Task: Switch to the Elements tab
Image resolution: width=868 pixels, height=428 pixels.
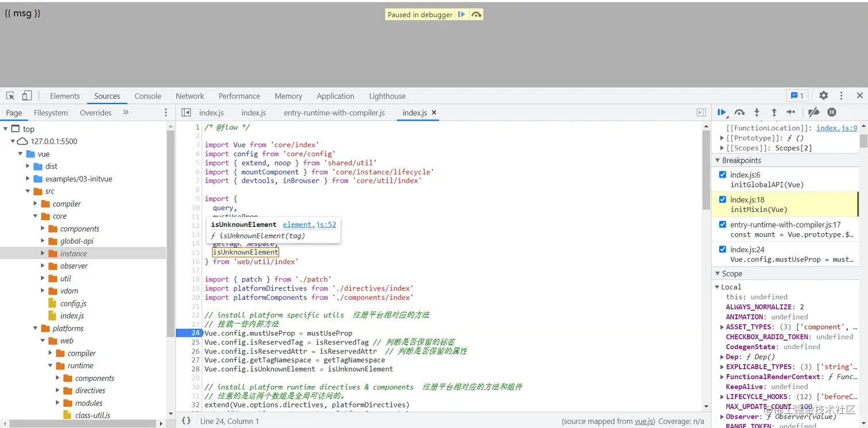Action: [x=65, y=96]
